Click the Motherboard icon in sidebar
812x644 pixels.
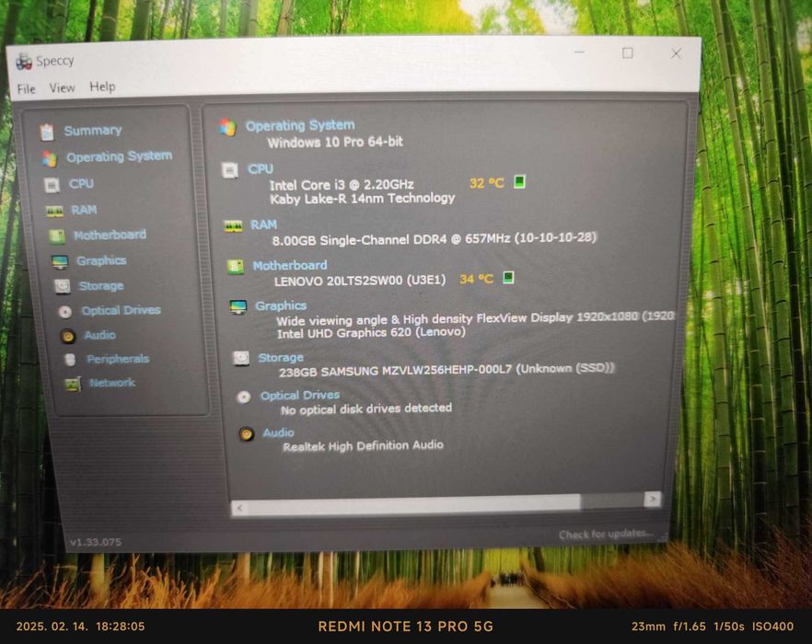(57, 236)
